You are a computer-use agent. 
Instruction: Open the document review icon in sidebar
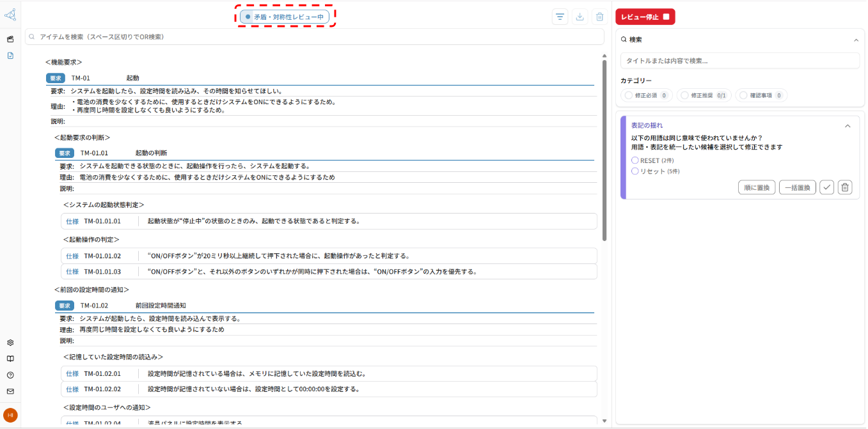(x=10, y=56)
